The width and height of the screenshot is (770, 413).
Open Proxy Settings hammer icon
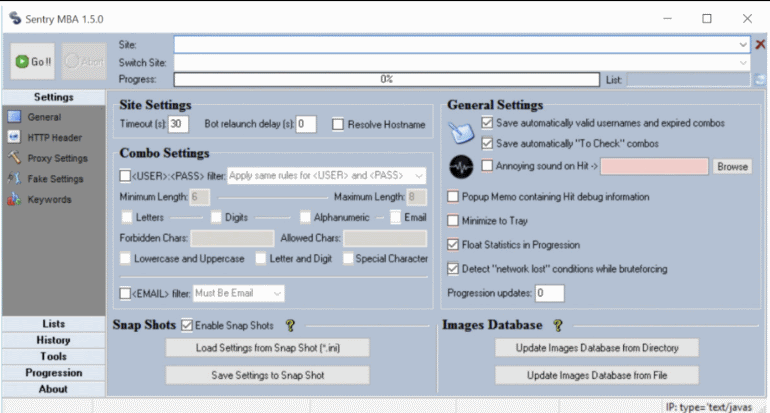14,158
